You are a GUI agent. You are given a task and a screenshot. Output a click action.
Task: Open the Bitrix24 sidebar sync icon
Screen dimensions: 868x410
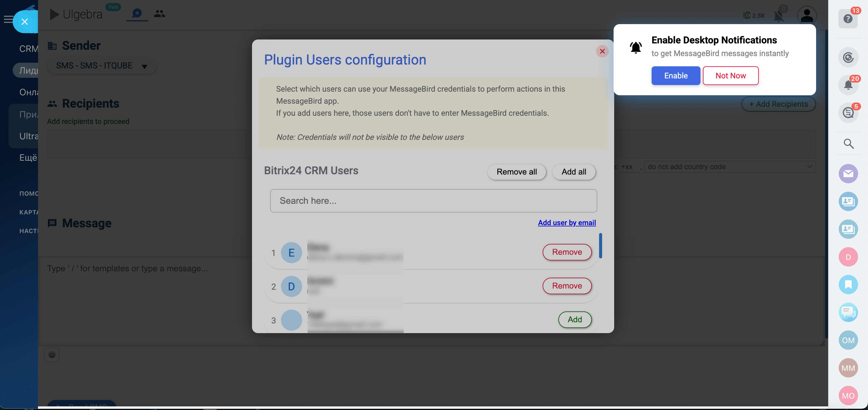(848, 58)
